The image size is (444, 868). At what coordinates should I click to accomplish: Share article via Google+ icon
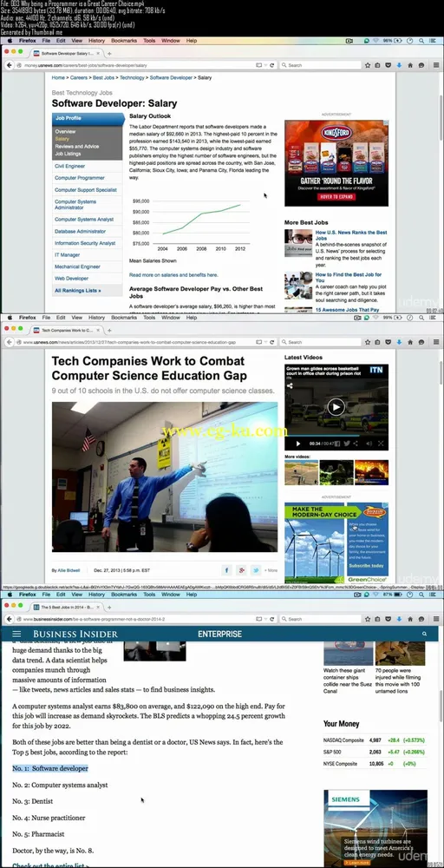pyautogui.click(x=241, y=570)
